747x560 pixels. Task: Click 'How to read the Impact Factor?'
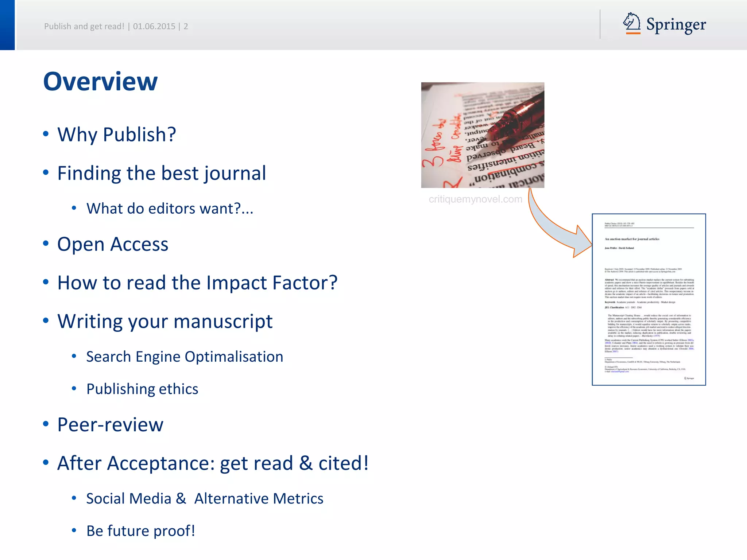[x=197, y=283]
